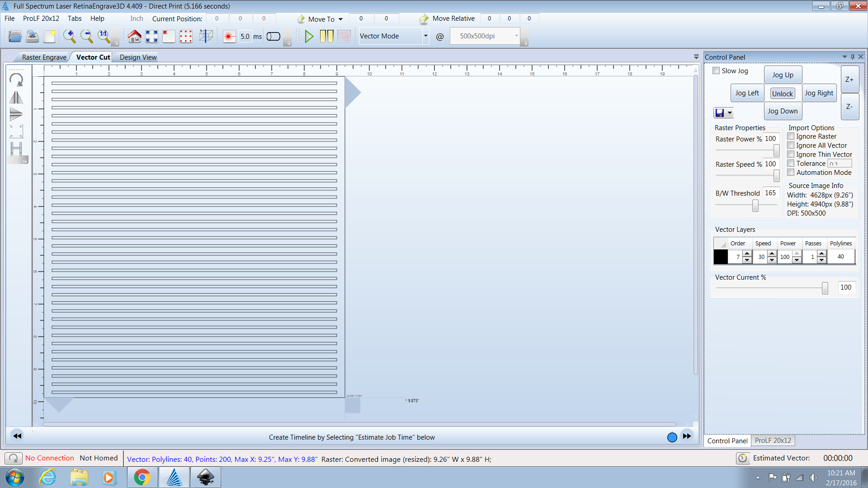Select the ProLF 20x12 bottom panel tab

click(773, 441)
